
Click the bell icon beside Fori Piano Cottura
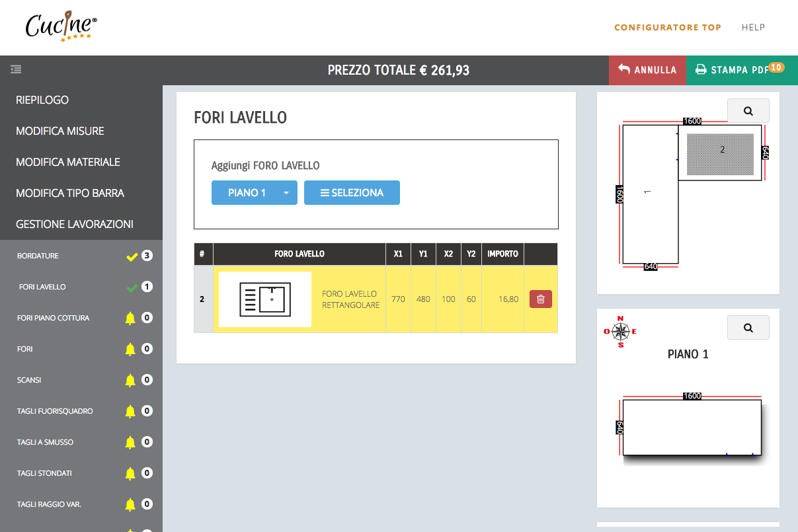pos(130,319)
